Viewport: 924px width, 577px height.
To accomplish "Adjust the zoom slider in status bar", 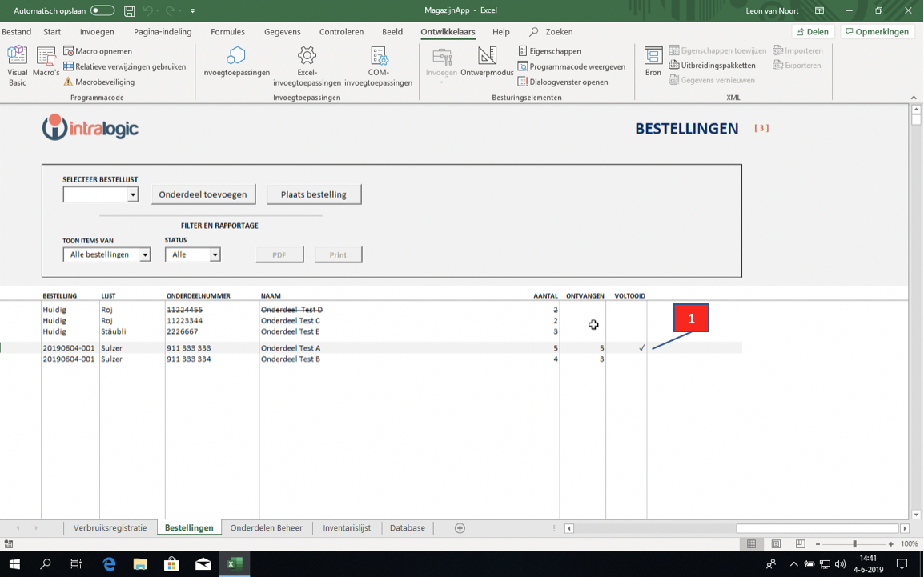I will 854,544.
